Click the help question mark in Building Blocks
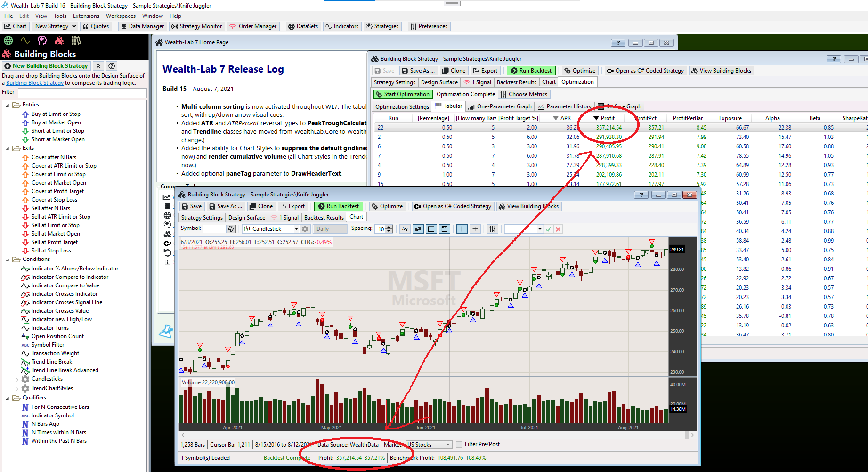Screen dimensions: 868x472 click(112, 66)
